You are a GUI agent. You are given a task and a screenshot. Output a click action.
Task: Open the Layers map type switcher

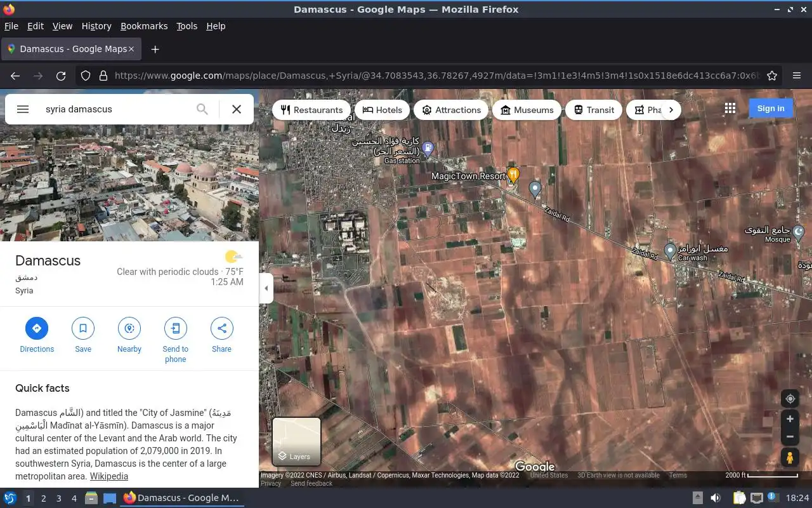tap(296, 441)
